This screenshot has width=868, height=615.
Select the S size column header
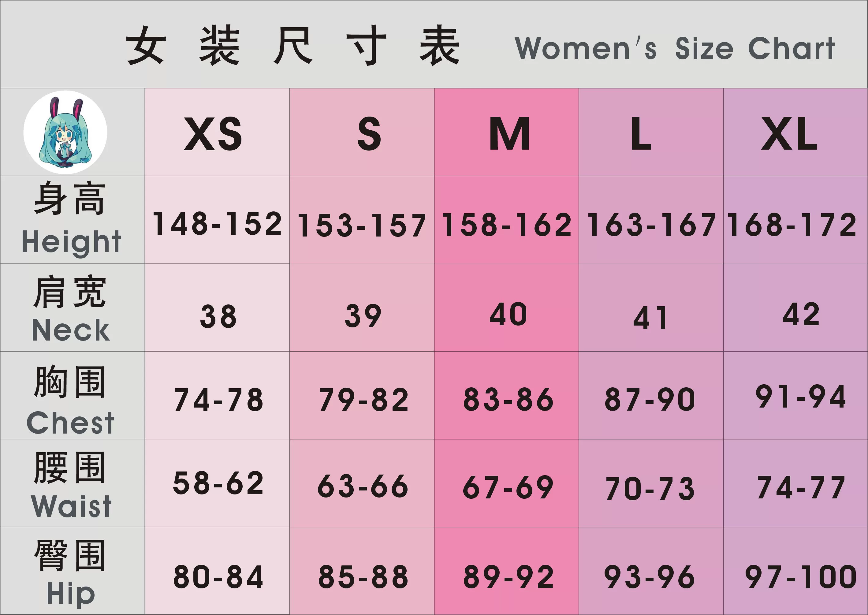369,134
